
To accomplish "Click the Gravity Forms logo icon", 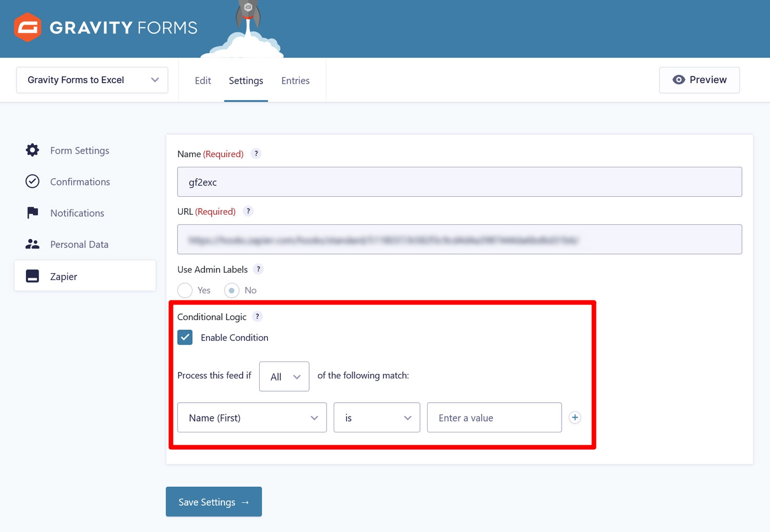I will (x=27, y=27).
